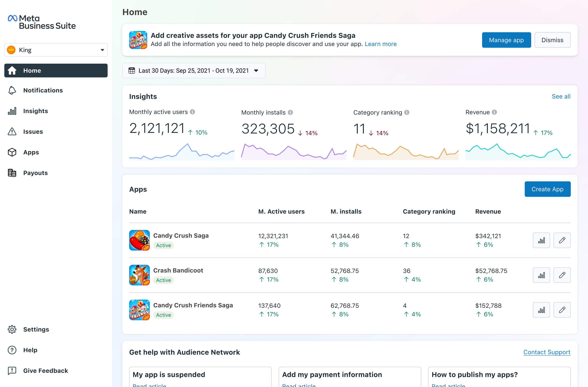588x387 pixels.
Task: Click the Manage app button
Action: click(x=506, y=40)
